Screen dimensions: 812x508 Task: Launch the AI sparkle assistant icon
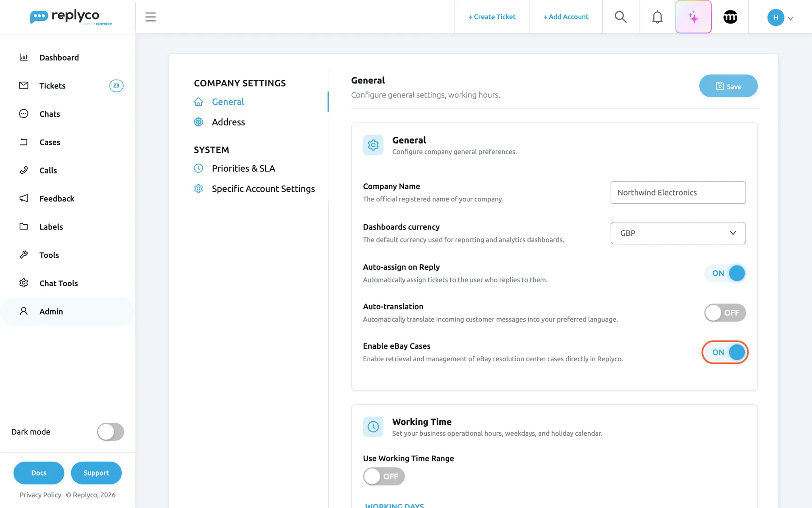click(693, 17)
